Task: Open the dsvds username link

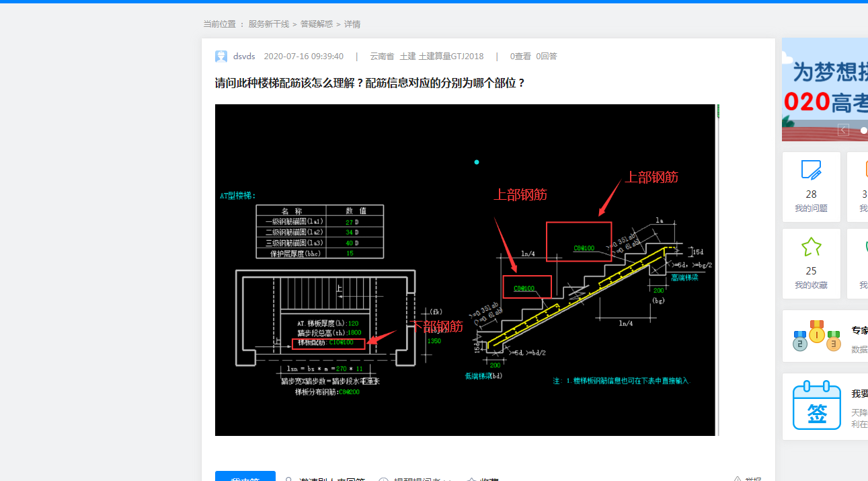Action: (244, 57)
